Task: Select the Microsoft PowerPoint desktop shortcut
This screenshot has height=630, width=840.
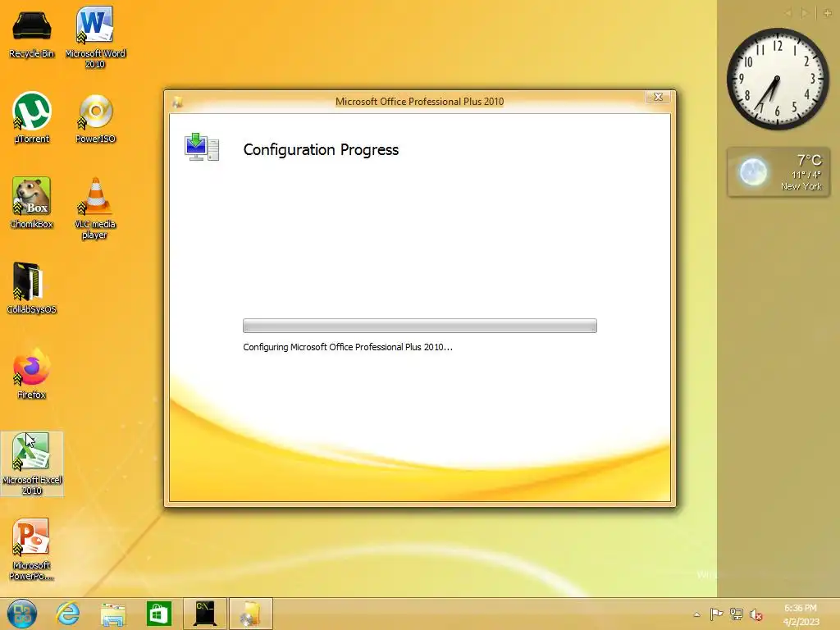Action: point(32,549)
